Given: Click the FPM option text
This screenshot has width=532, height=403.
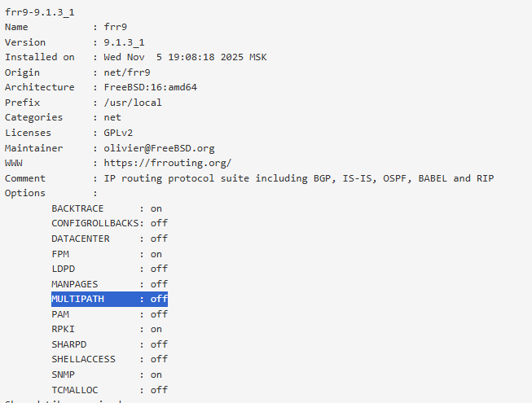Looking at the screenshot, I should 60,253.
